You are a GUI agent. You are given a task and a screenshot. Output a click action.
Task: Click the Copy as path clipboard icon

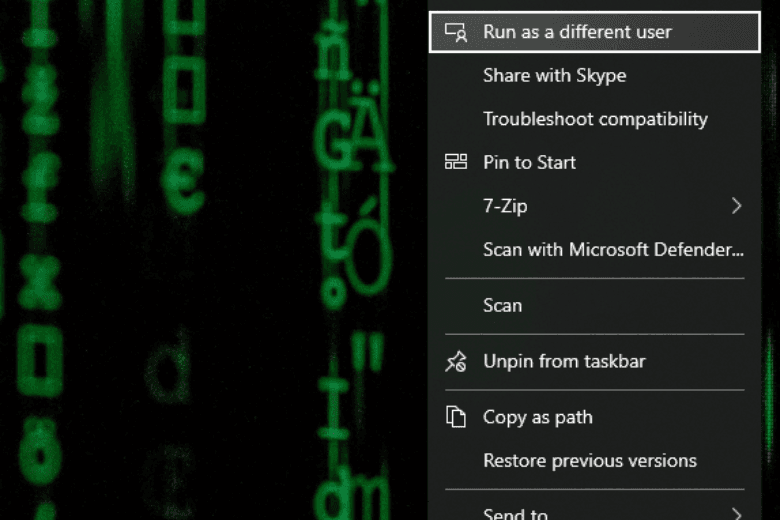(x=456, y=417)
